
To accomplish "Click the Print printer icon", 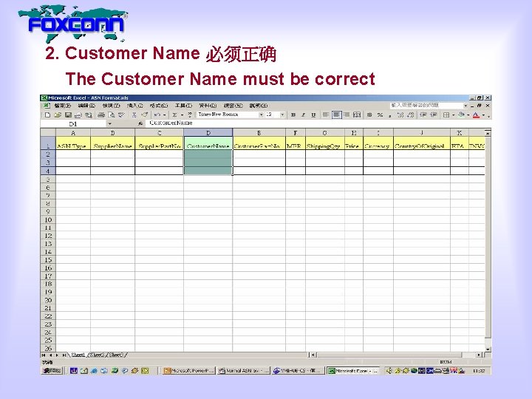I will click(x=101, y=115).
